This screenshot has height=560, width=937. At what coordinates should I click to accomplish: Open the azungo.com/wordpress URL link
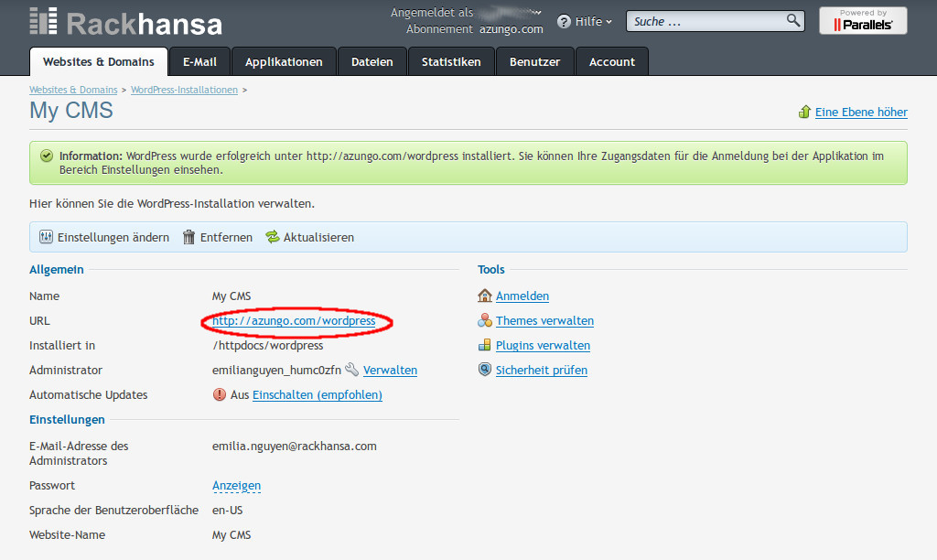(x=294, y=320)
